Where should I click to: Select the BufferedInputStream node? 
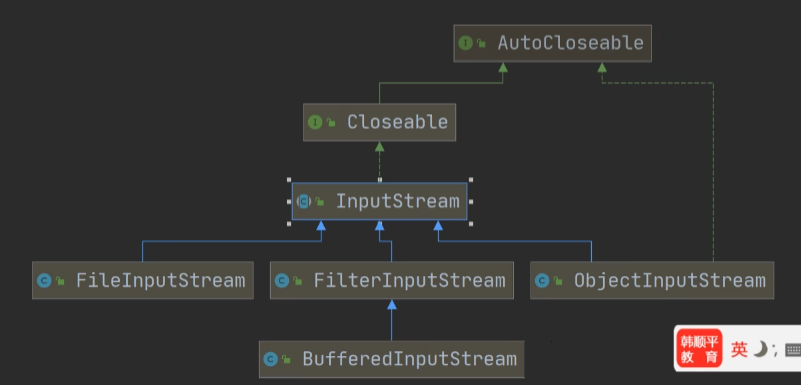point(392,359)
